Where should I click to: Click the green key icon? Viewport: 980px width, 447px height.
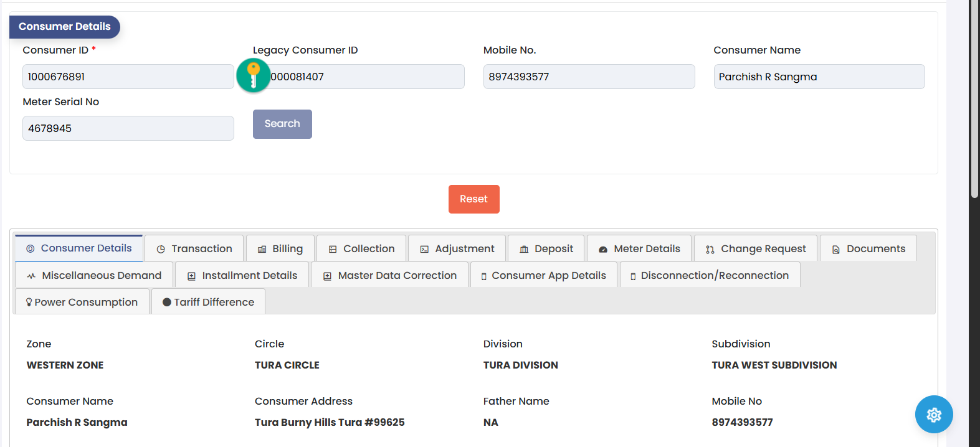point(253,75)
